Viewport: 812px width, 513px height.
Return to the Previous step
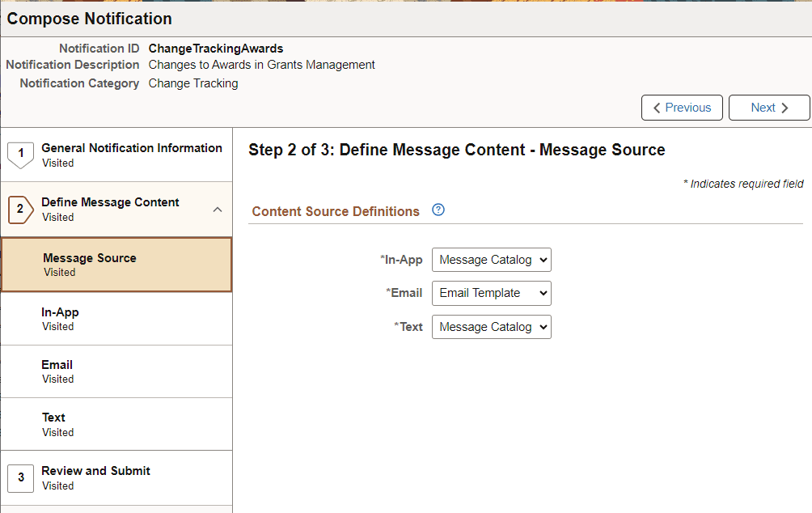(x=682, y=107)
